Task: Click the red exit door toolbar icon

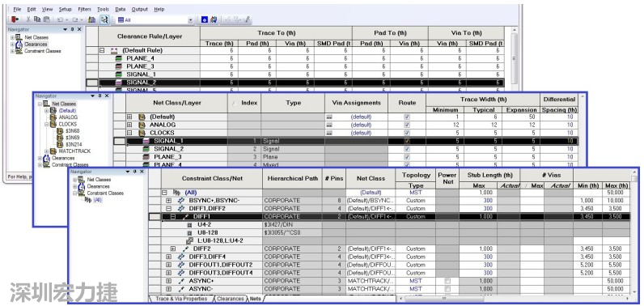Action: [15, 19]
